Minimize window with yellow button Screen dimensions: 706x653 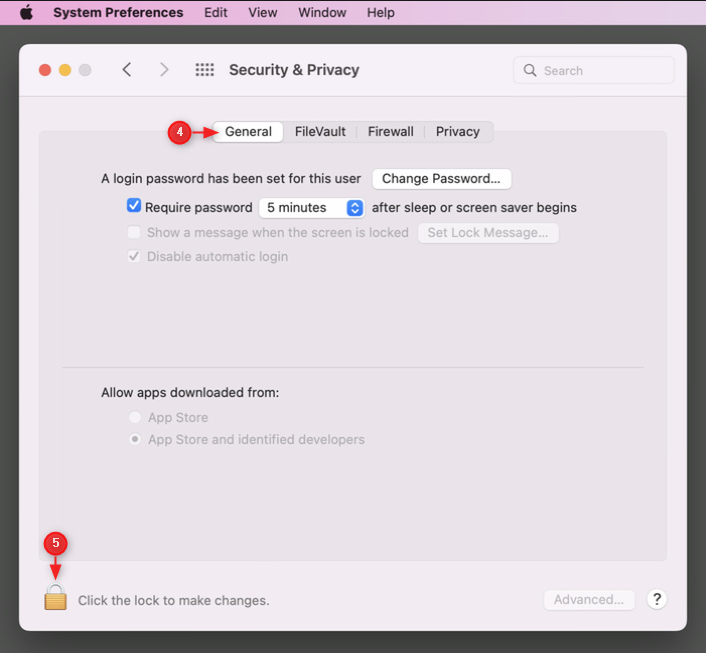65,70
